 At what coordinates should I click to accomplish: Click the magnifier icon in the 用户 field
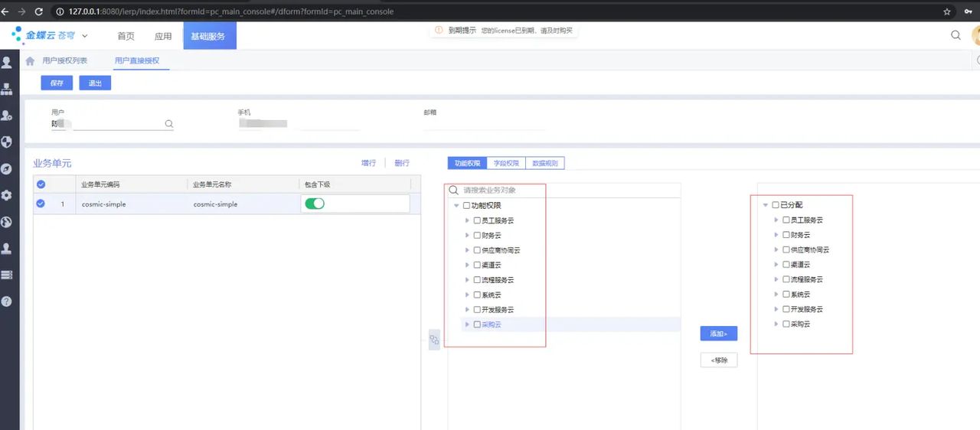point(169,123)
